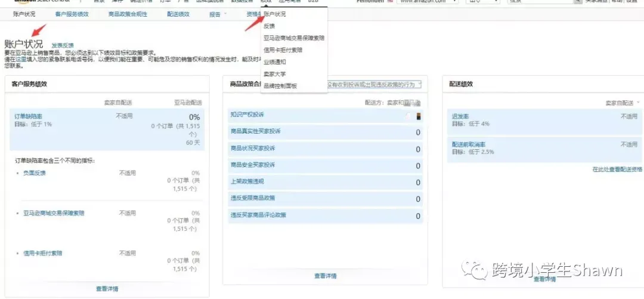The width and height of the screenshot is (644, 299).
Task: Open the 知识产权投诉 row
Action: [x=326, y=116]
